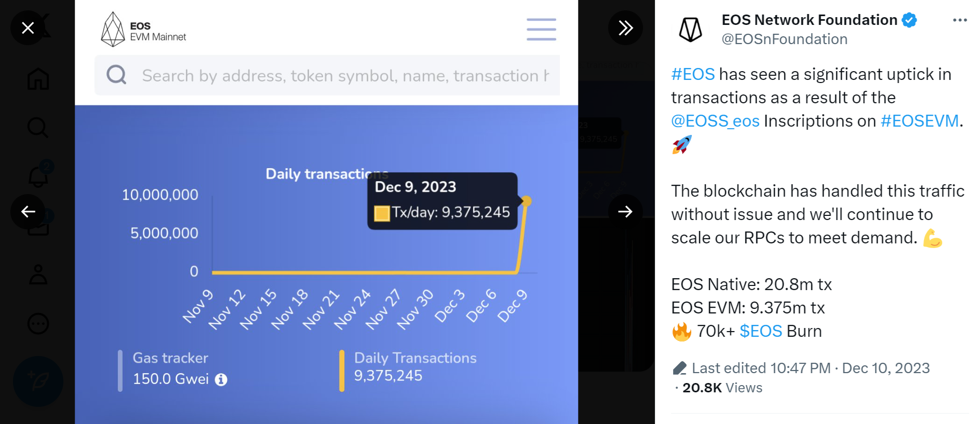
Task: Open the More circle icon in the sidebar
Action: coord(38,323)
